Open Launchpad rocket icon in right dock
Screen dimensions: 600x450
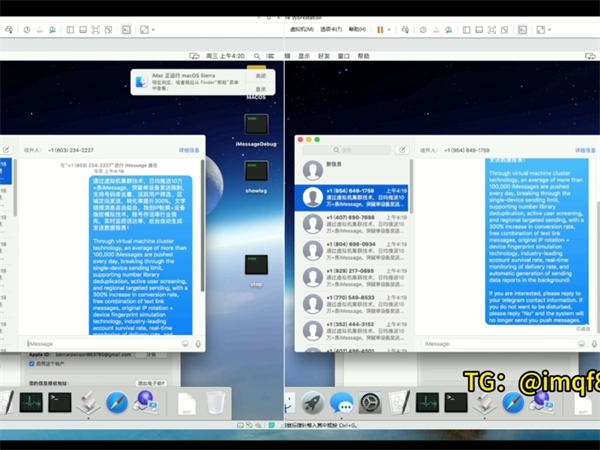pos(313,403)
